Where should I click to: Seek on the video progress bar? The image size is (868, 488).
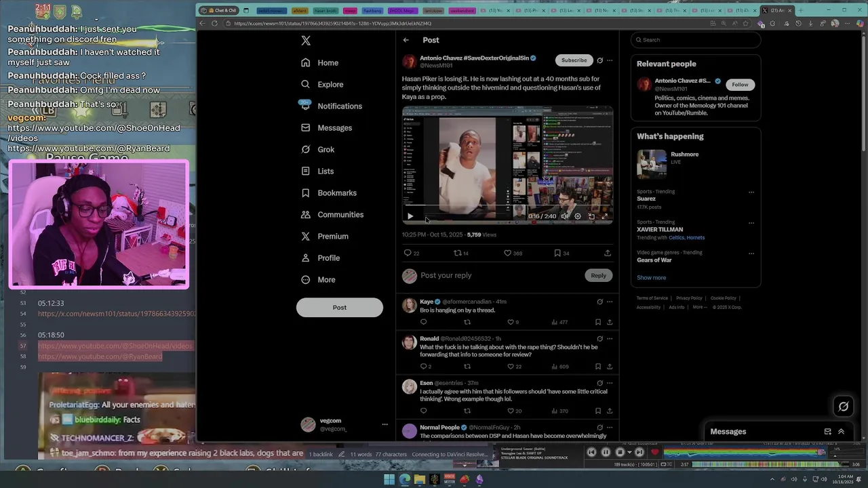pos(507,207)
